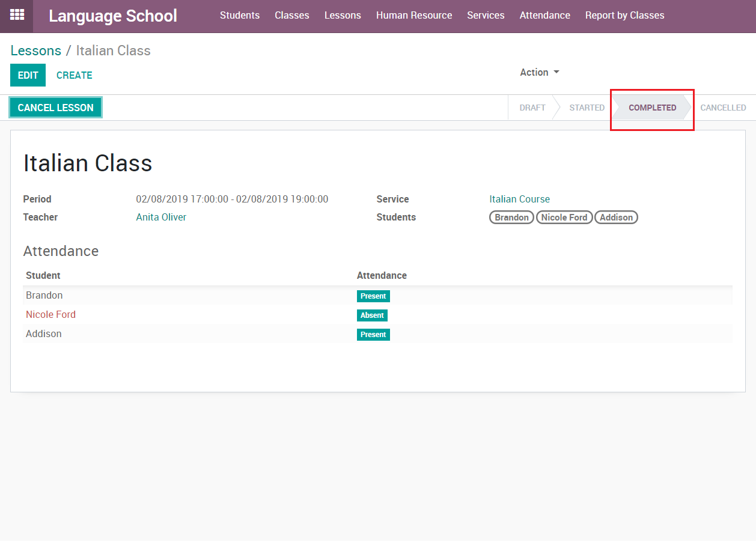Select the Cancelled status stage
Viewport: 756px width, 548px height.
pyautogui.click(x=723, y=108)
